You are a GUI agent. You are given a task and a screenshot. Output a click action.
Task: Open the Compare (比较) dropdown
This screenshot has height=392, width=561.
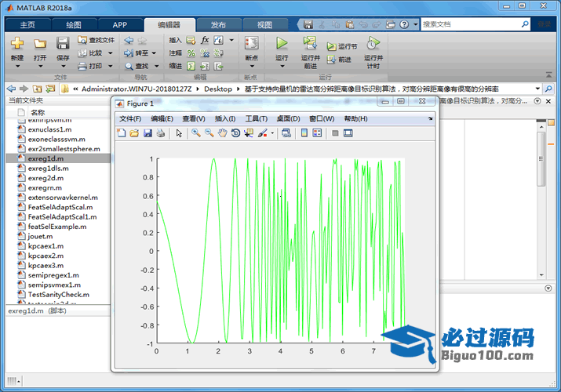(x=110, y=53)
